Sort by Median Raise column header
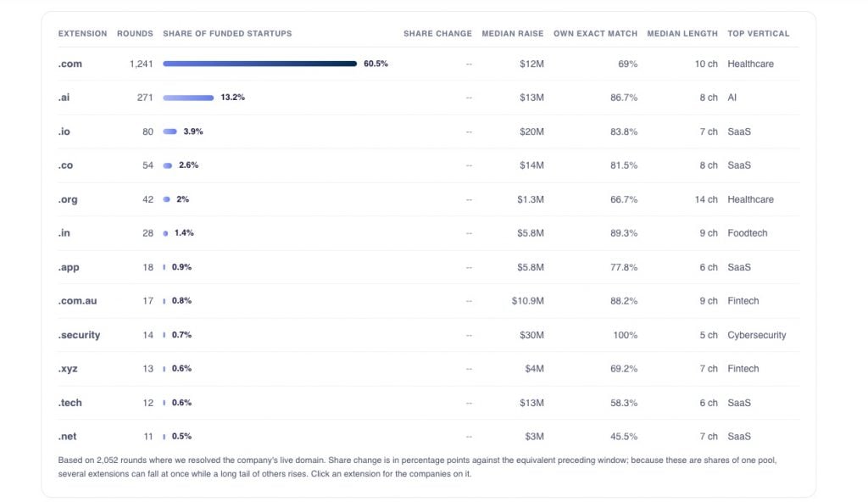 pyautogui.click(x=513, y=33)
